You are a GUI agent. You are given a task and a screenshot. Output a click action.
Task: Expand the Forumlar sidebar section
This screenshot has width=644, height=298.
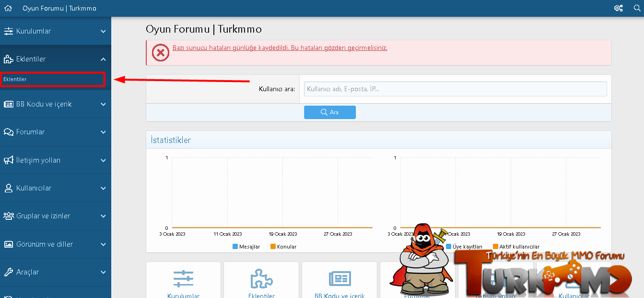(x=103, y=132)
